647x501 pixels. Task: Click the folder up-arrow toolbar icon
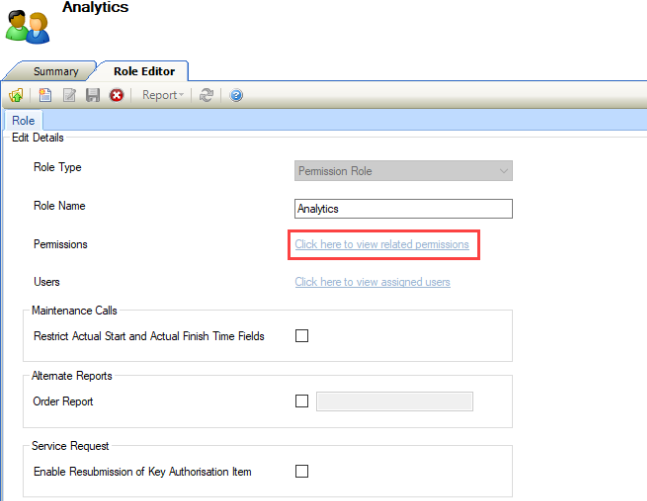pyautogui.click(x=17, y=95)
